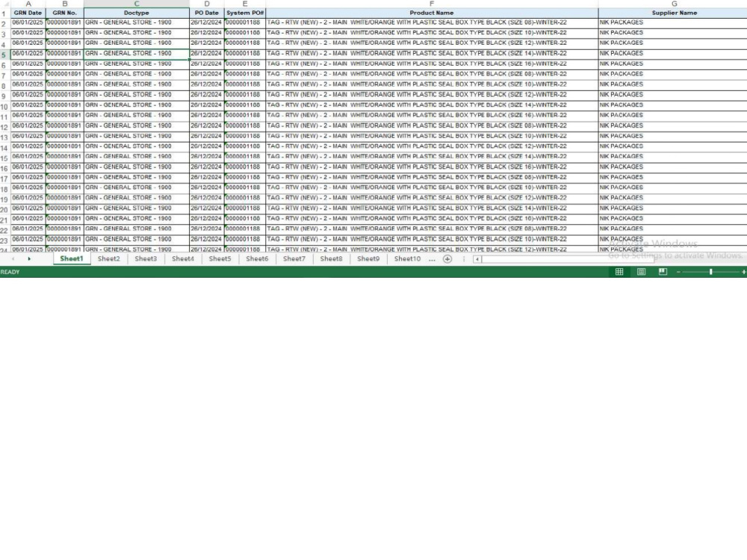Open the Sheet5 tab
Screen dimensions: 747x560
click(x=220, y=258)
